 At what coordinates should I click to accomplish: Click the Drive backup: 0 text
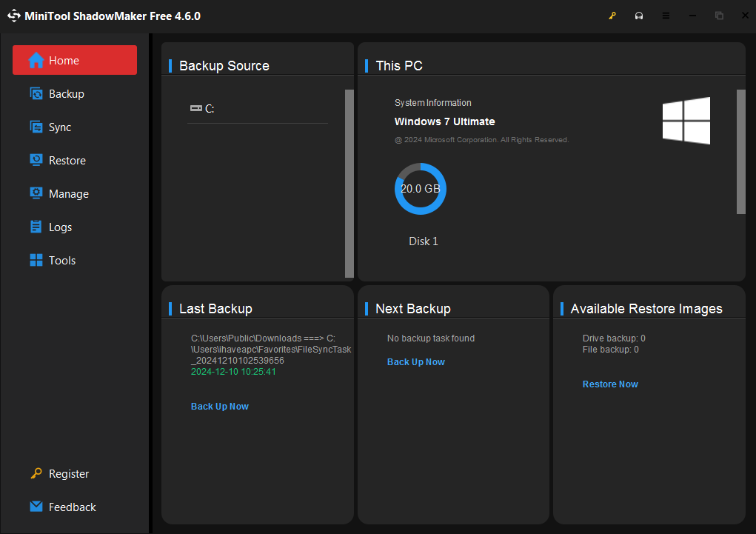click(x=614, y=338)
